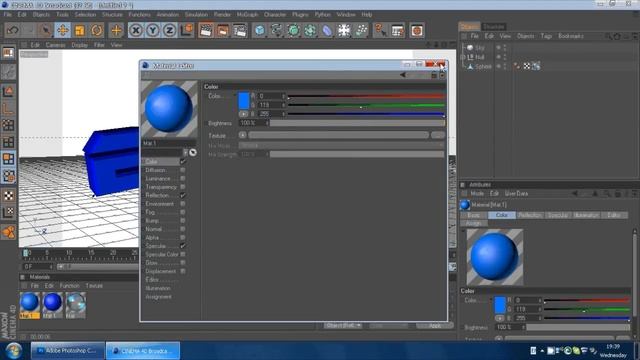This screenshot has width=640, height=360.
Task: Open the File menu in main menu bar
Action: coord(8,15)
